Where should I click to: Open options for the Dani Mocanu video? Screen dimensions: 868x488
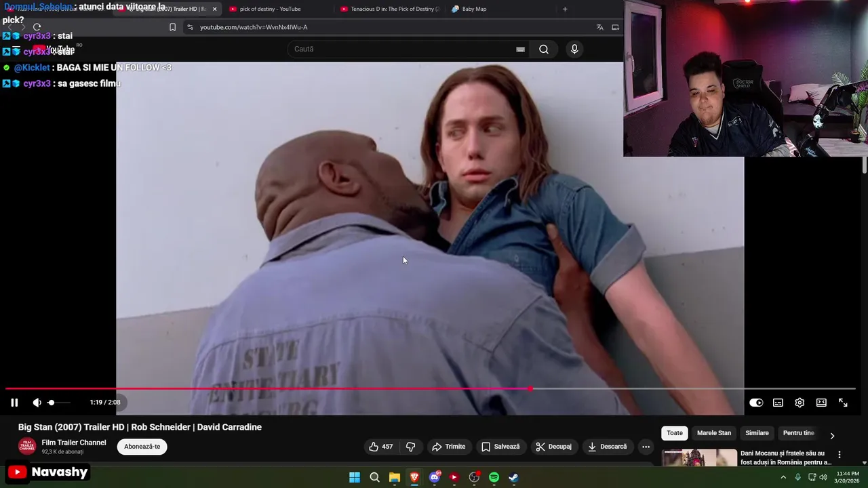[x=840, y=455]
